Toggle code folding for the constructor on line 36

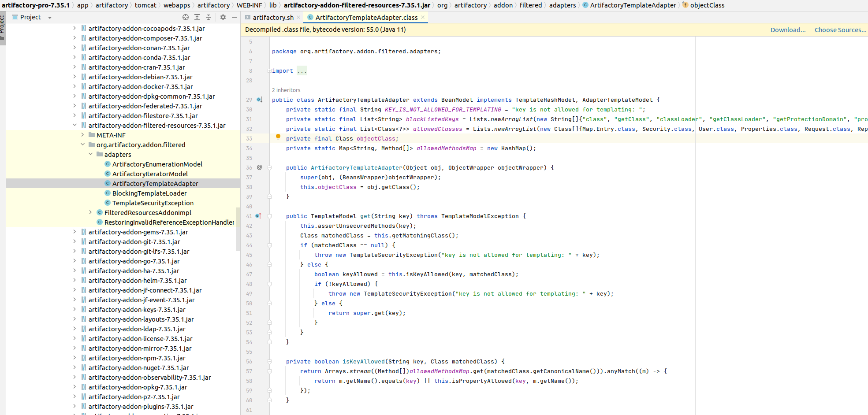point(269,168)
